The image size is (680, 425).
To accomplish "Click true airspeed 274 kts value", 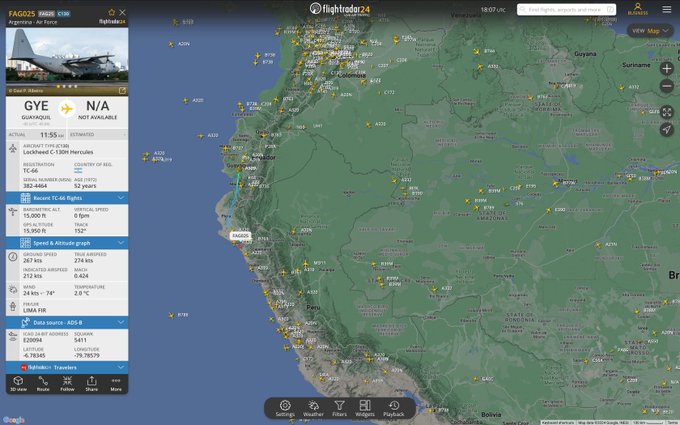I will click(x=84, y=261).
